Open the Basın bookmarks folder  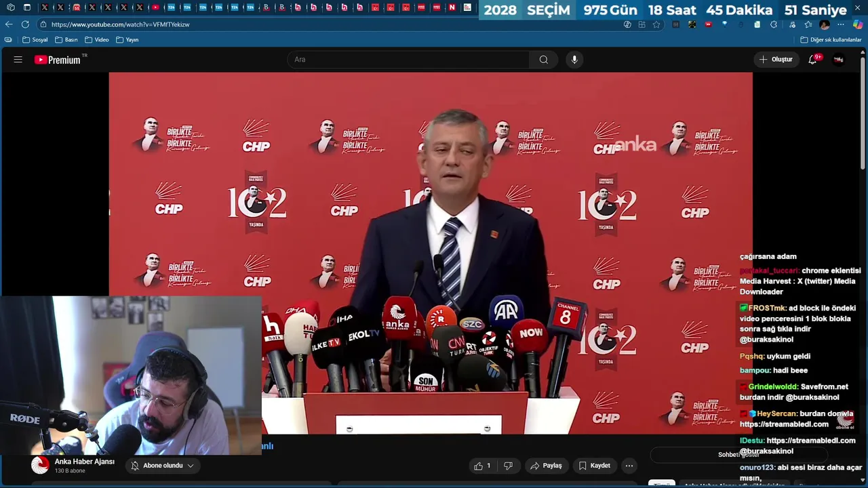[x=66, y=40]
